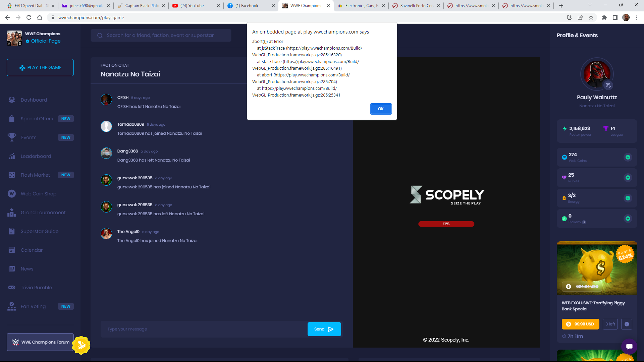Open Events trophy icon in sidebar
The height and width of the screenshot is (362, 644).
pyautogui.click(x=12, y=137)
